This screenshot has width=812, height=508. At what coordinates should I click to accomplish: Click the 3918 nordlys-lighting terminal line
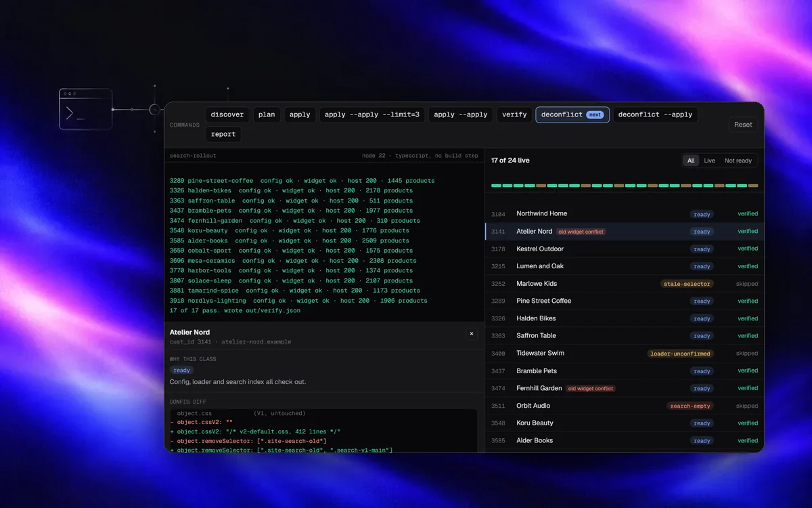coord(298,301)
